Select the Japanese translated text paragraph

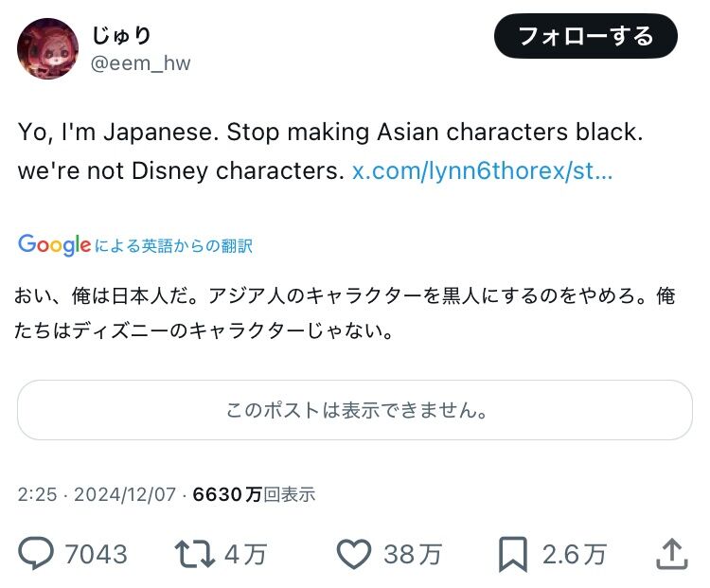(345, 313)
